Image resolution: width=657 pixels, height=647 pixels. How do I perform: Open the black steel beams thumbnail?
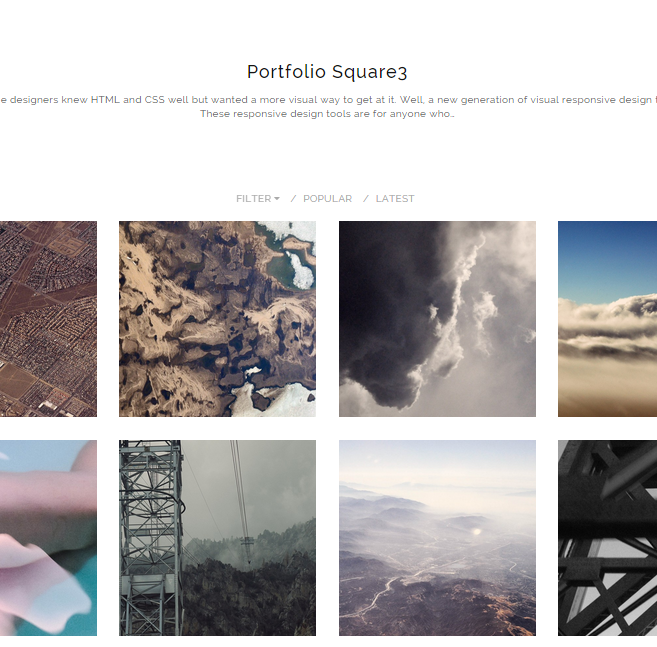607,538
